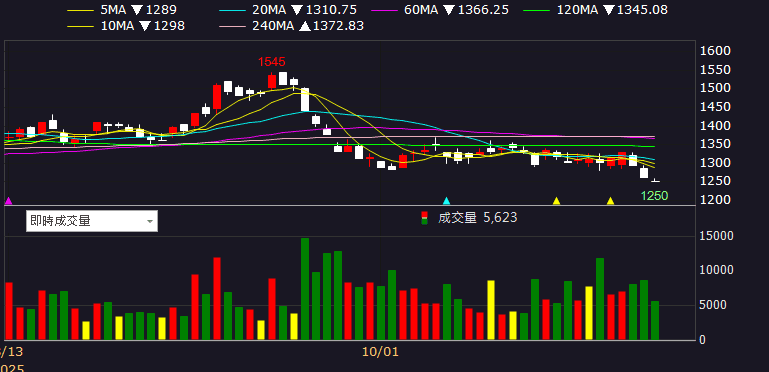The height and width of the screenshot is (372, 769).
Task: Click the 1600 price axis label
Action: click(x=716, y=51)
